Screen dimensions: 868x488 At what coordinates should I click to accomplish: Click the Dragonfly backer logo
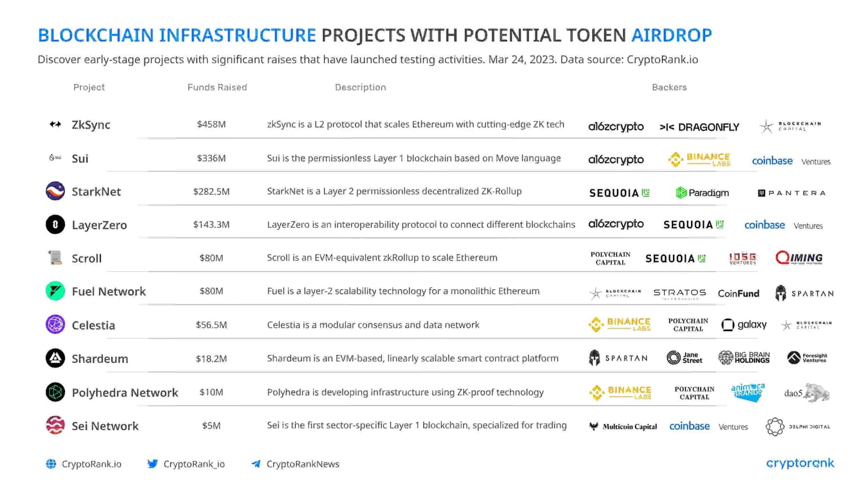pos(699,127)
